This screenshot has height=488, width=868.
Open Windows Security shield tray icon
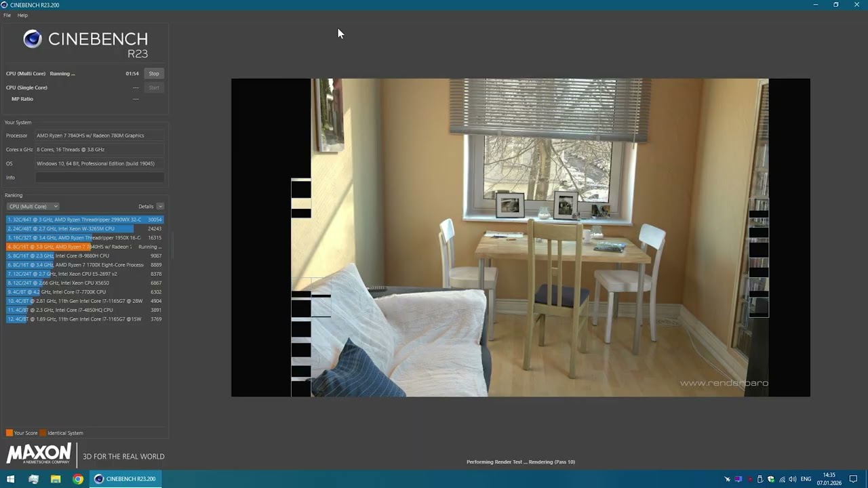pyautogui.click(x=770, y=479)
